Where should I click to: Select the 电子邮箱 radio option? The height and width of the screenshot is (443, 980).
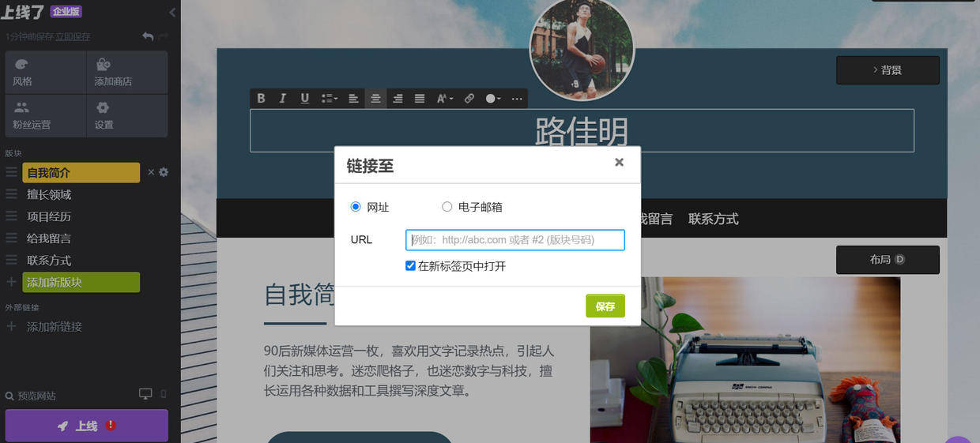tap(447, 207)
